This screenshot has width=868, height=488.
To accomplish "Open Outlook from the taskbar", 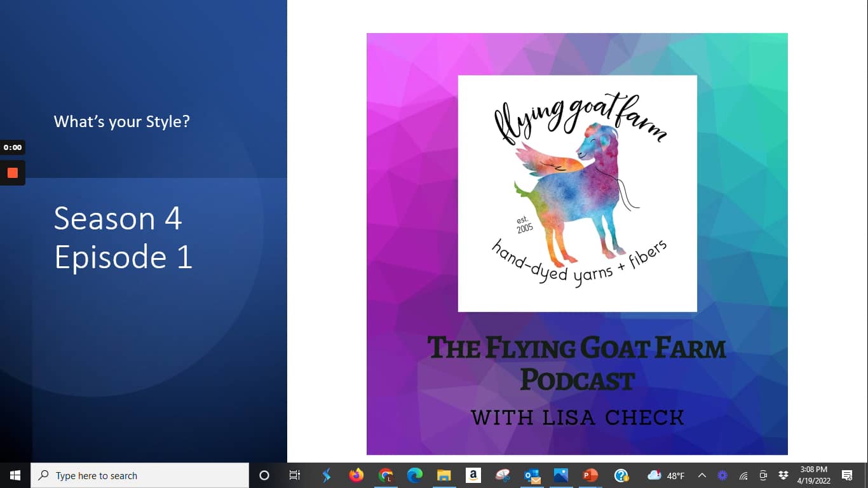I will (x=532, y=475).
